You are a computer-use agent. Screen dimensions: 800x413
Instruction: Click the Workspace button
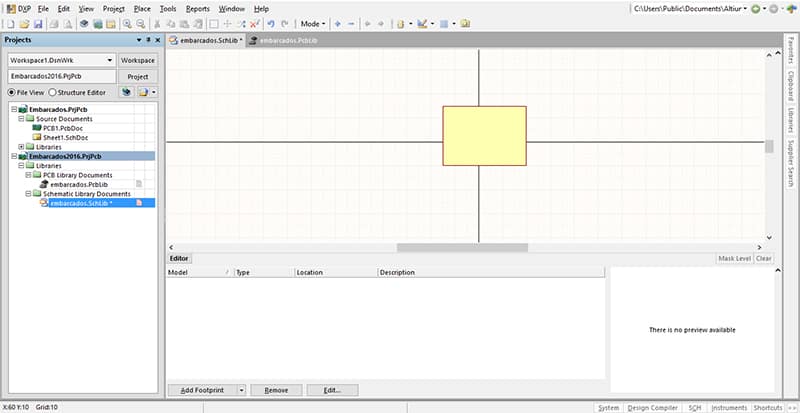tap(138, 60)
